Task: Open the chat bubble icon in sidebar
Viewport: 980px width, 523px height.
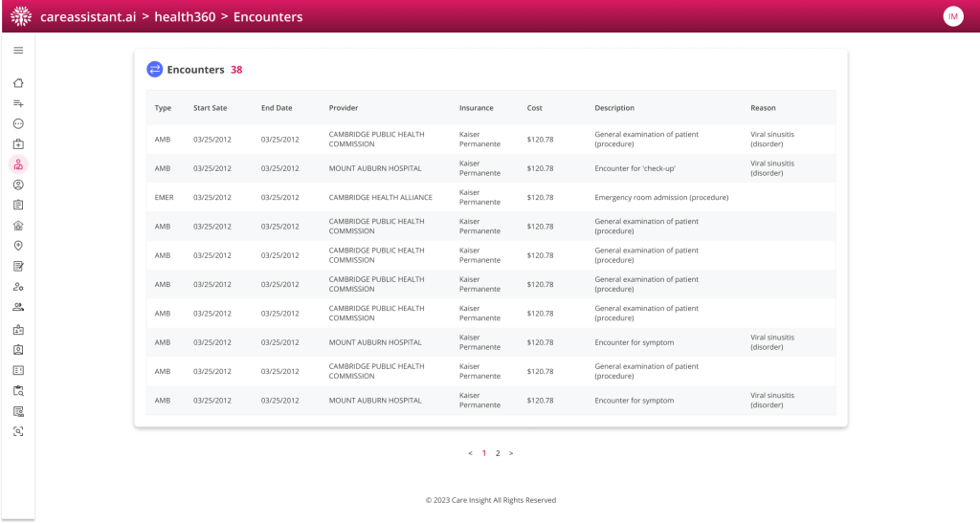Action: 18,123
